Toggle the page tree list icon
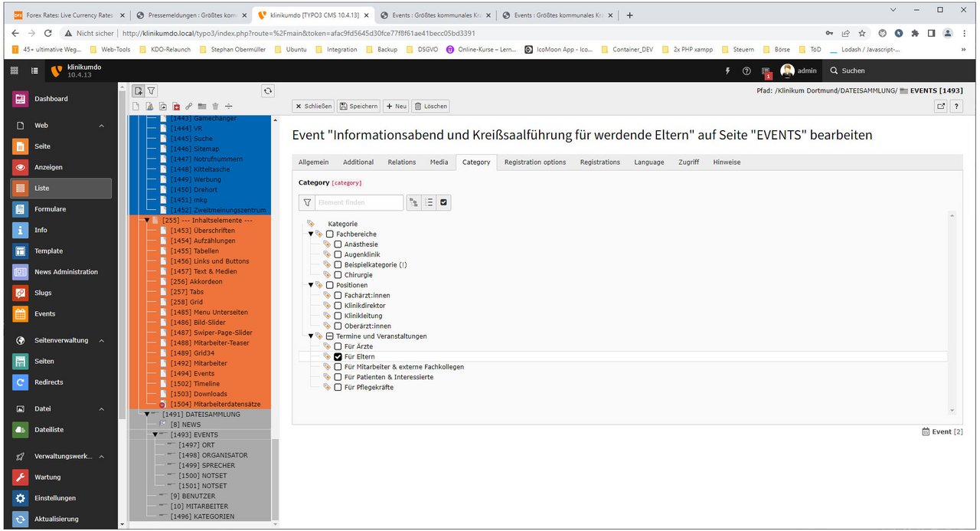The width and height of the screenshot is (980, 531). click(x=34, y=70)
